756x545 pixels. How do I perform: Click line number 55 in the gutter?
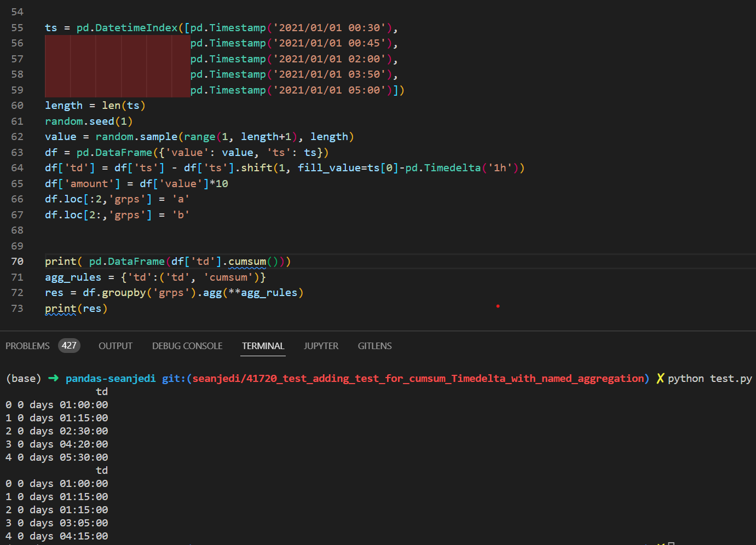coord(18,28)
